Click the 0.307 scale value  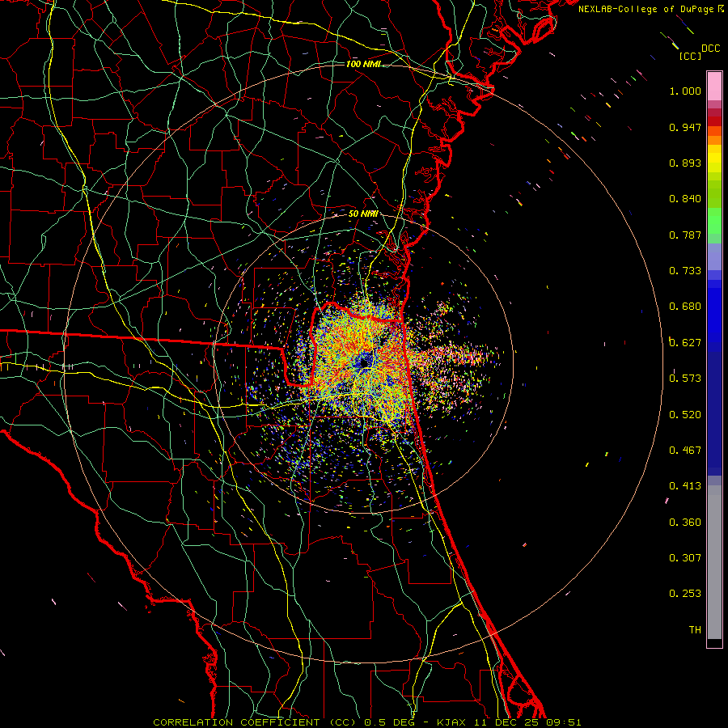[x=685, y=558]
